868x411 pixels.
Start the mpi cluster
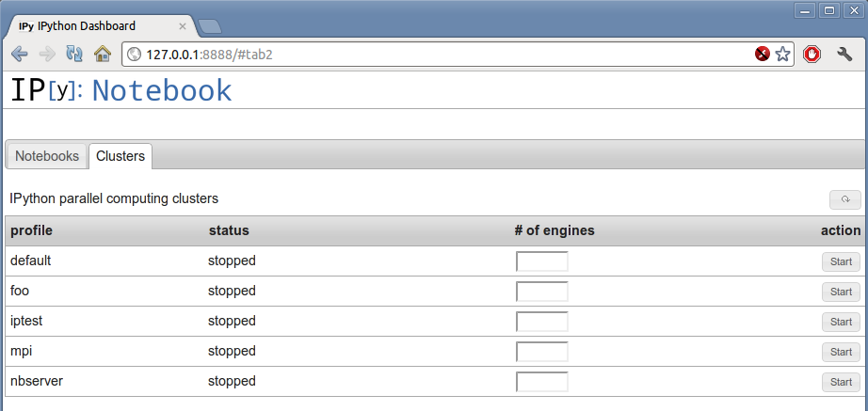tap(841, 352)
